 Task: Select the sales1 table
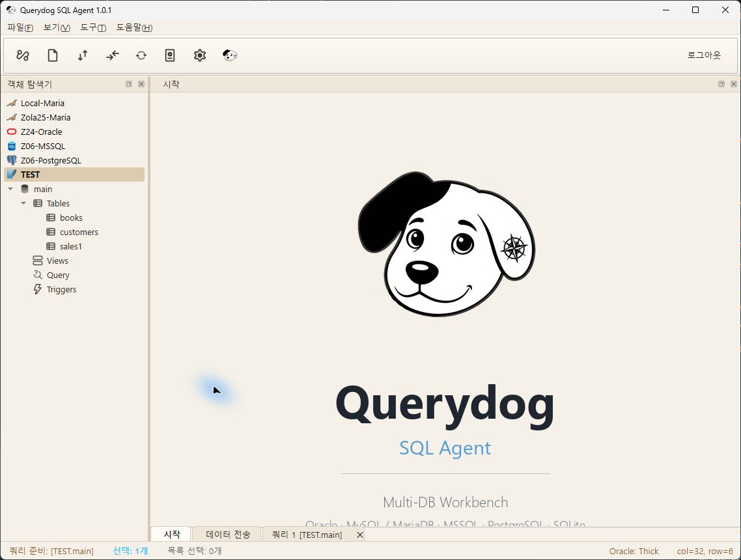tap(71, 246)
